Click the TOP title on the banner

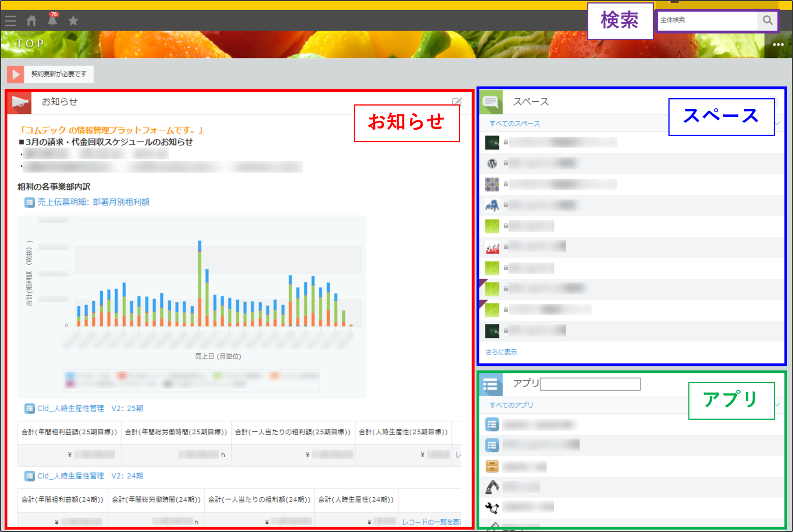pos(29,43)
